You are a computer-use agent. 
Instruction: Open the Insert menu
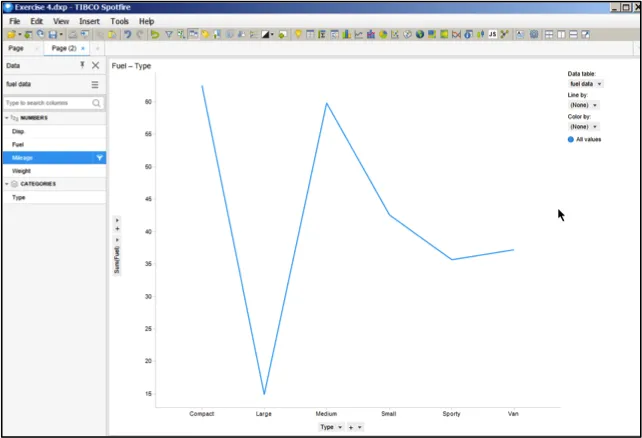[89, 21]
